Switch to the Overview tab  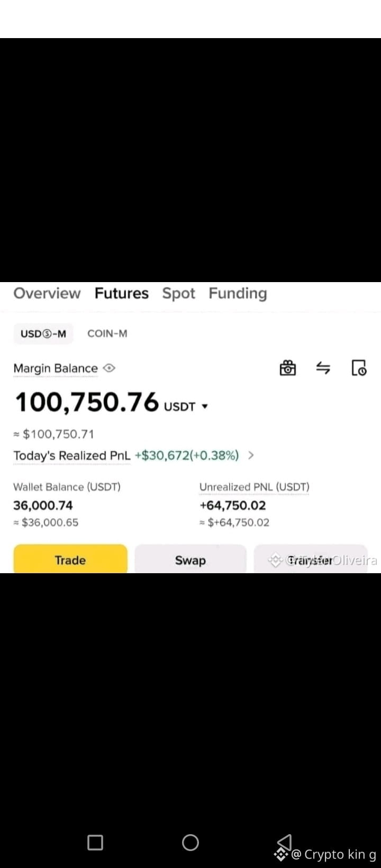coord(47,293)
